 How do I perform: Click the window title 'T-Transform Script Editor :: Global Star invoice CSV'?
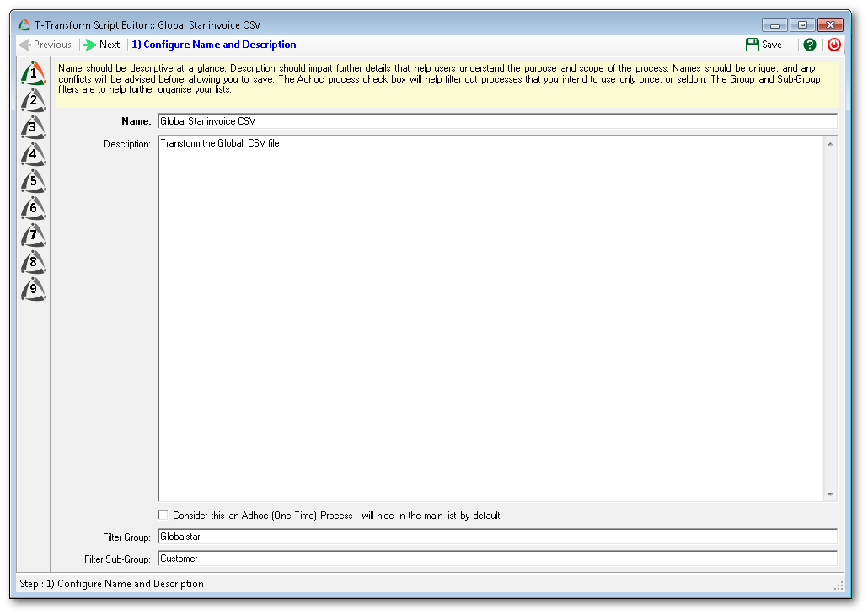(147, 25)
